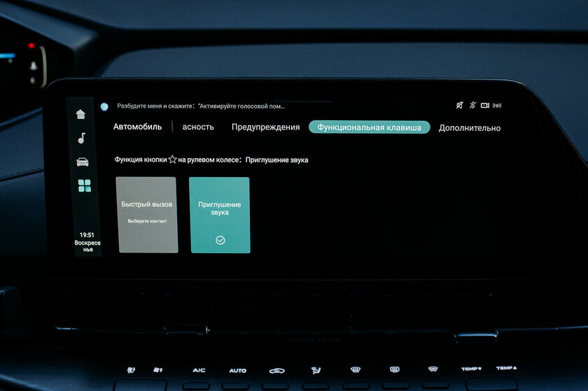Select the Функциональная клавиша tab
Image resolution: width=588 pixels, height=391 pixels.
pyautogui.click(x=370, y=127)
